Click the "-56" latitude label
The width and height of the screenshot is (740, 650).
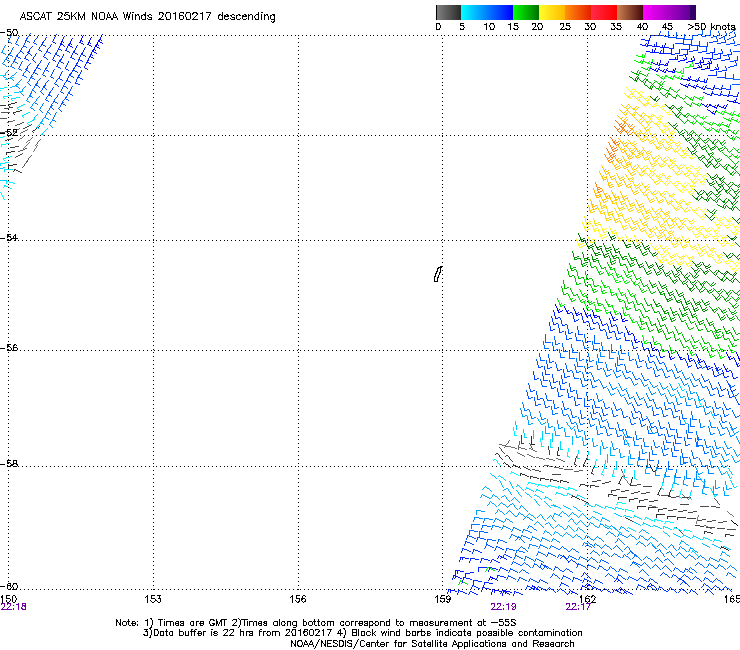click(9, 347)
